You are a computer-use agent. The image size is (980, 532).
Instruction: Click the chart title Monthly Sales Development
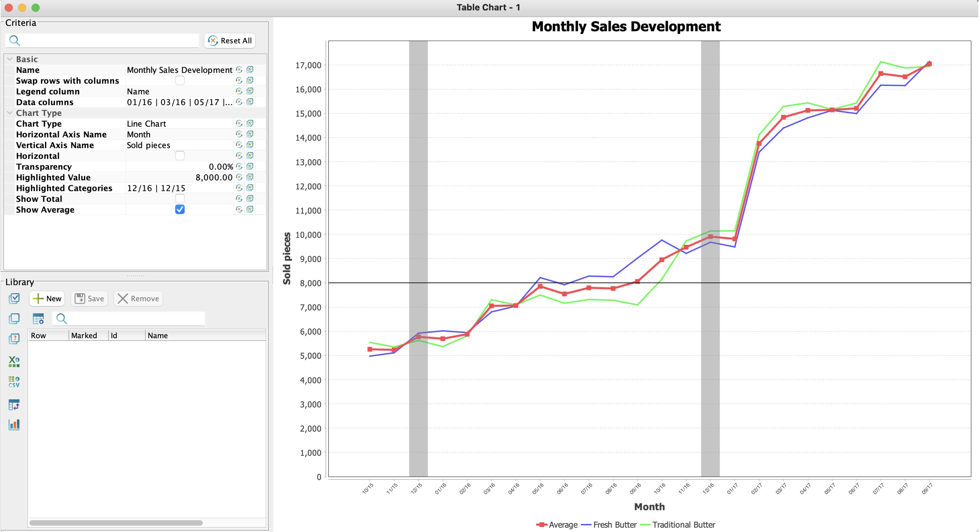(x=626, y=26)
